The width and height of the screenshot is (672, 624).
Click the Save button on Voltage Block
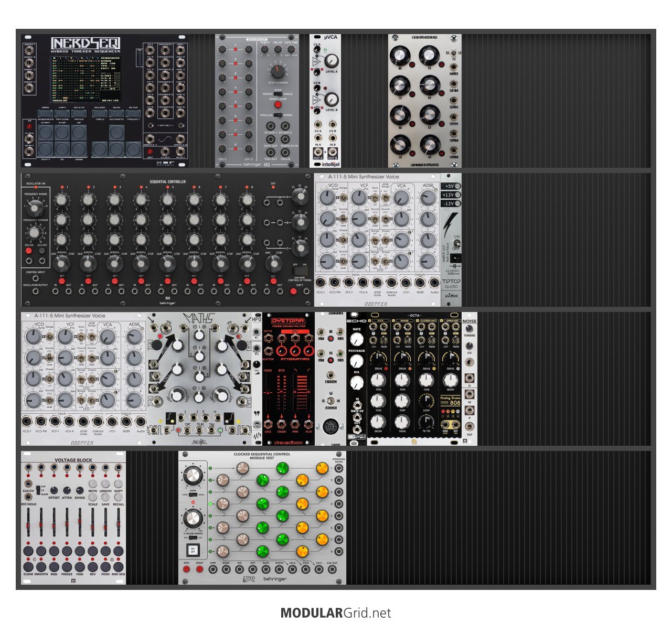coord(105,497)
